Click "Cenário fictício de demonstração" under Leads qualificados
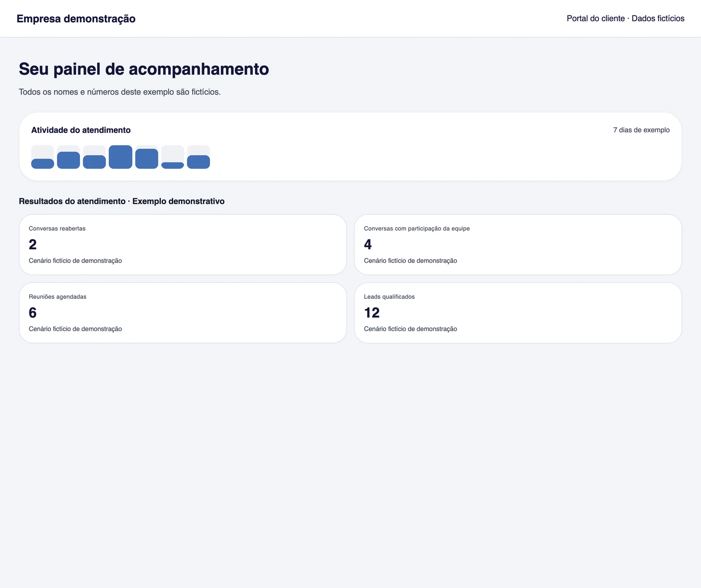 click(411, 329)
